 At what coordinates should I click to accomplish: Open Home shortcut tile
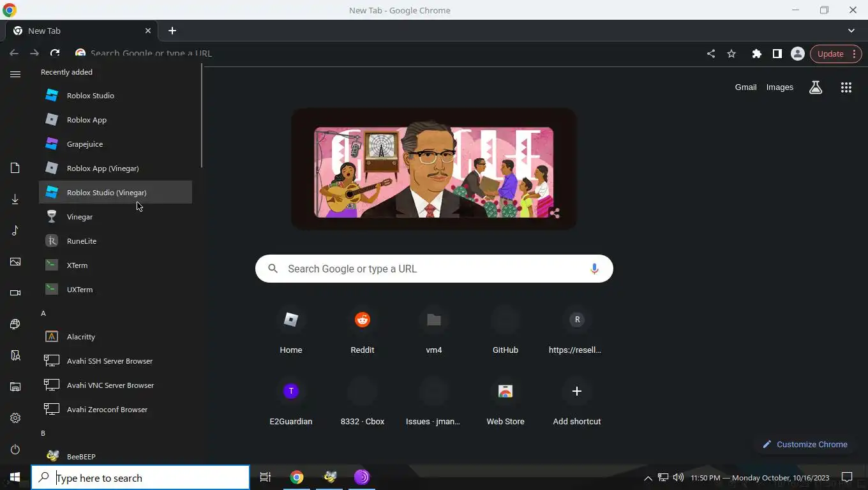291,330
